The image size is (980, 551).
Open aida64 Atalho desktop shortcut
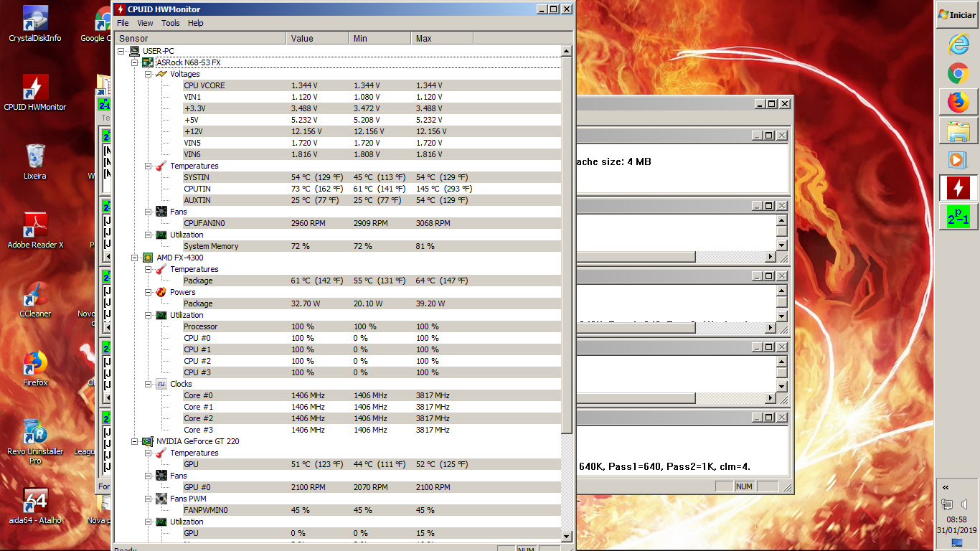pyautogui.click(x=35, y=506)
